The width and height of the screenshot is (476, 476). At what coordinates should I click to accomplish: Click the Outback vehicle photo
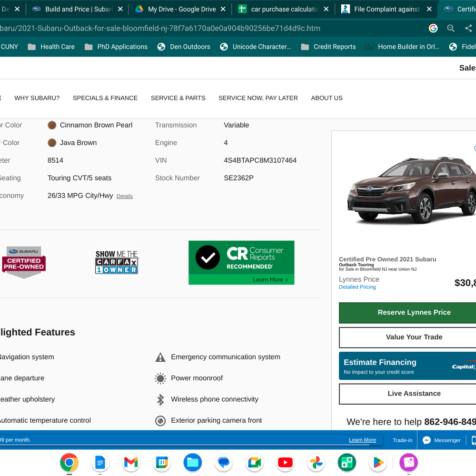point(412,190)
